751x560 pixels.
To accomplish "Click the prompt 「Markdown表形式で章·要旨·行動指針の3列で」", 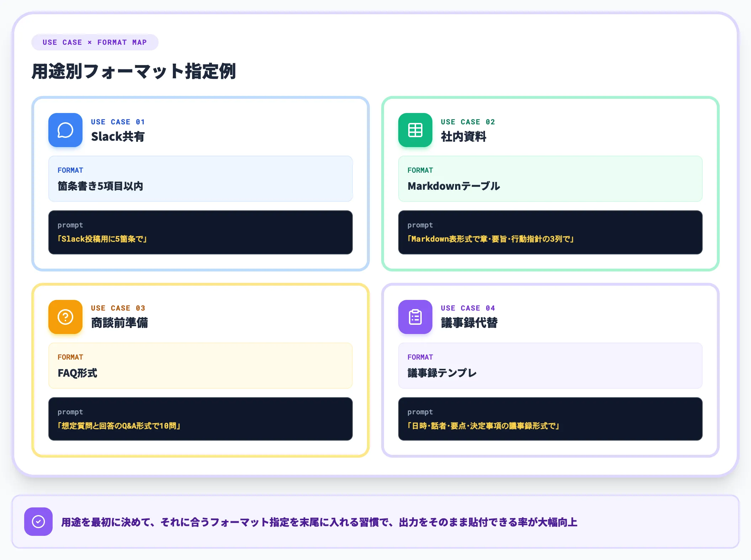I will 491,239.
